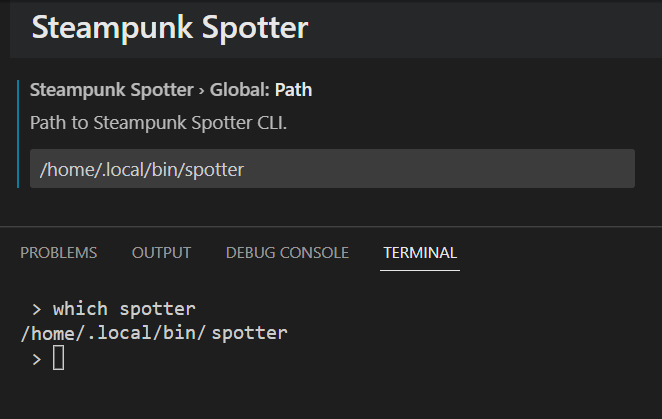The image size is (662, 419).
Task: Click "spotter" at end of terminal output
Action: (x=249, y=333)
